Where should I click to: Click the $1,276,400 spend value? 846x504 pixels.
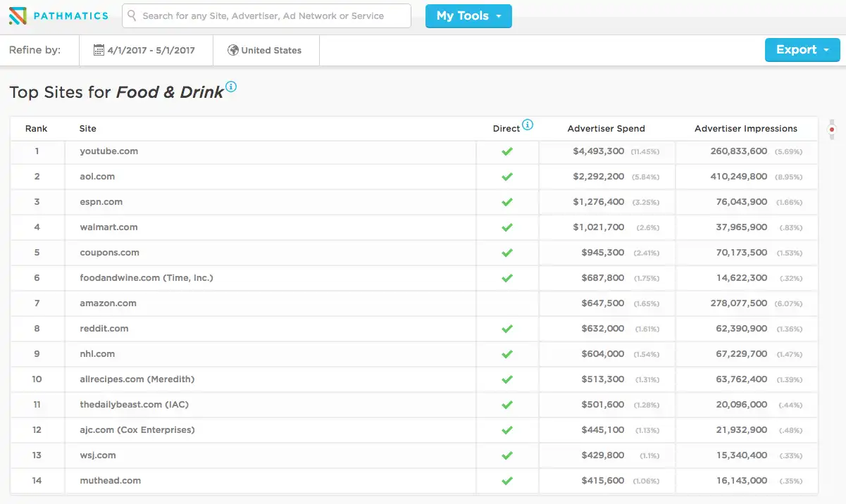click(x=599, y=202)
